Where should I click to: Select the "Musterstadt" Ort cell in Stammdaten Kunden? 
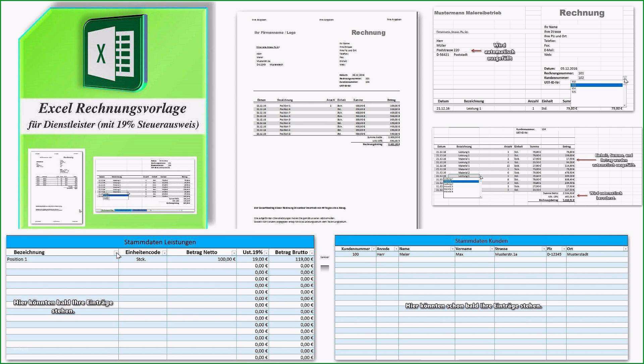(x=597, y=254)
